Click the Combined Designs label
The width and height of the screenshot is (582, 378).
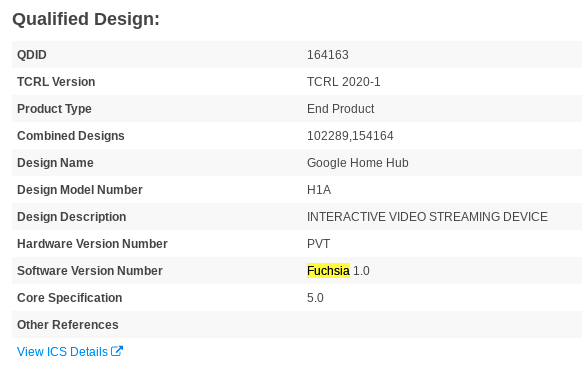[71, 136]
